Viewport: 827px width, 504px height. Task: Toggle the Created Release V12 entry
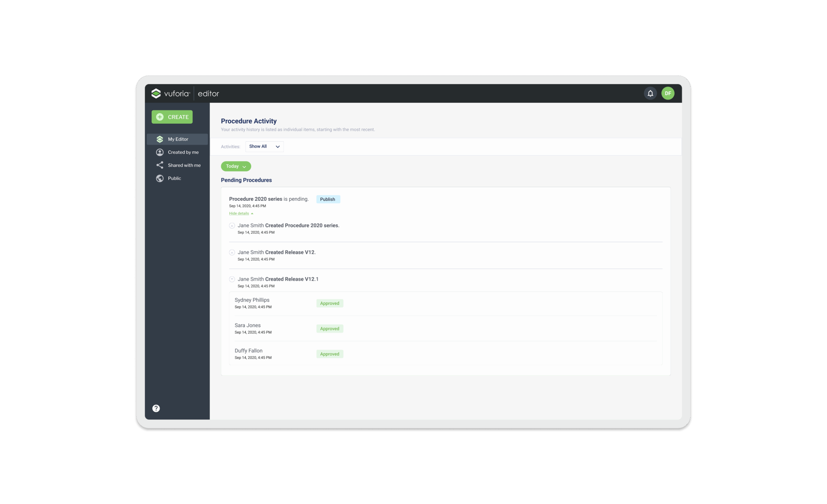click(x=232, y=252)
